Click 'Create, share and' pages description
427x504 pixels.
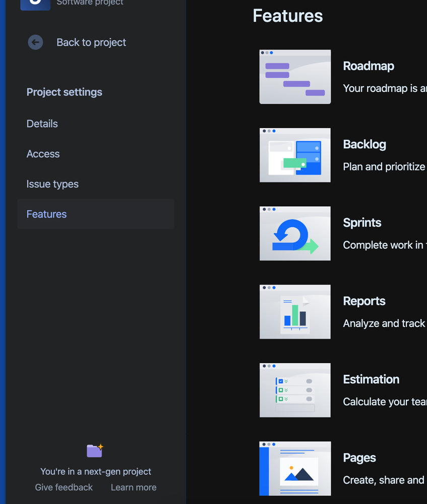pyautogui.click(x=385, y=480)
